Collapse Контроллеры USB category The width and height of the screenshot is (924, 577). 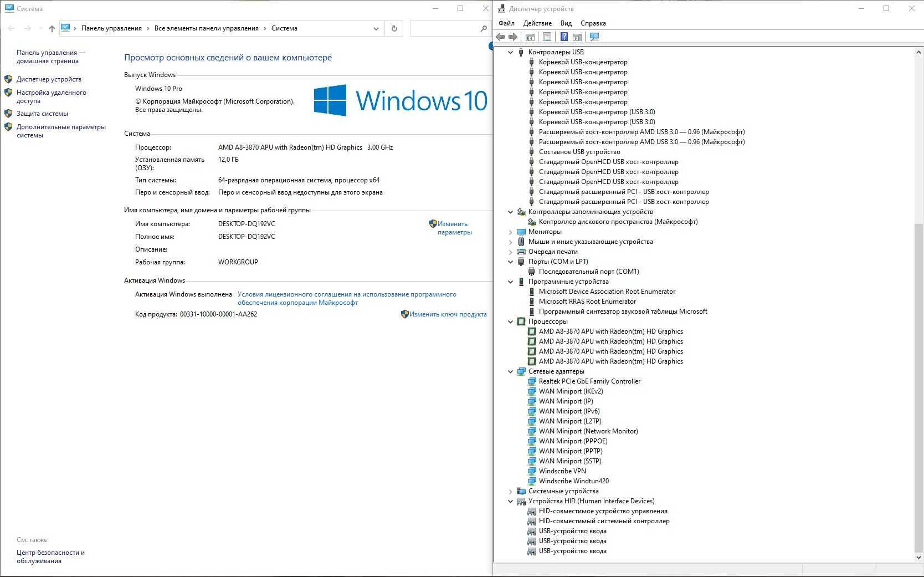pyautogui.click(x=511, y=52)
